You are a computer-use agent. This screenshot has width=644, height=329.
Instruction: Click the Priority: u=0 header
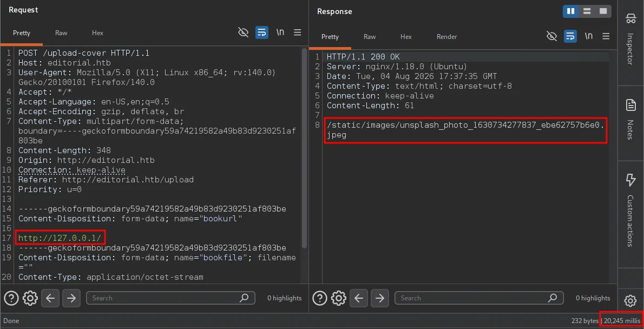tap(50, 189)
